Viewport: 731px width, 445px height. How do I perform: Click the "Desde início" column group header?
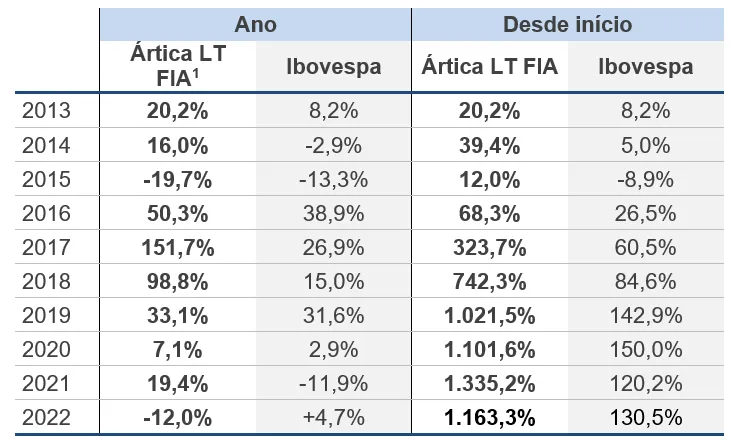click(x=567, y=24)
